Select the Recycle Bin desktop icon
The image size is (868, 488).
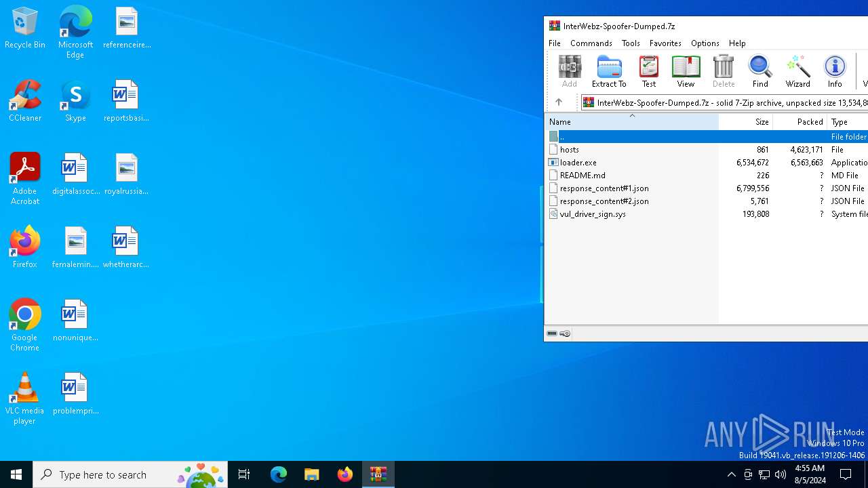pos(25,28)
